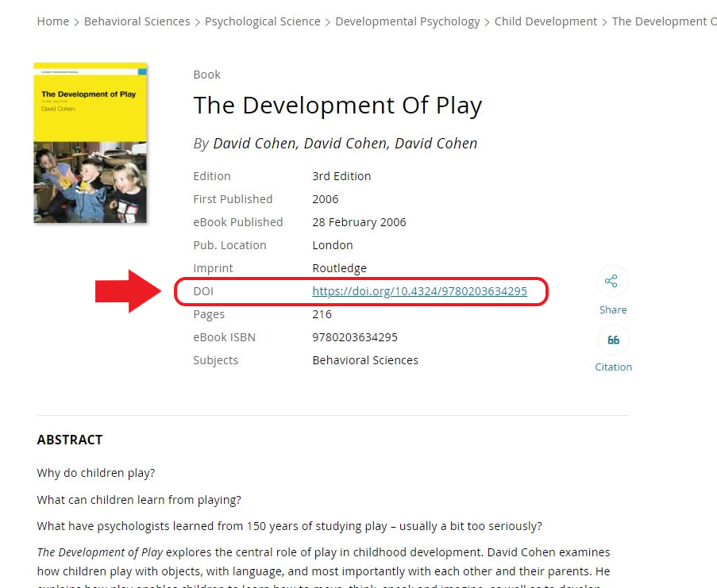Click 'What can children learn from playing?'
717x588 pixels.
click(139, 500)
